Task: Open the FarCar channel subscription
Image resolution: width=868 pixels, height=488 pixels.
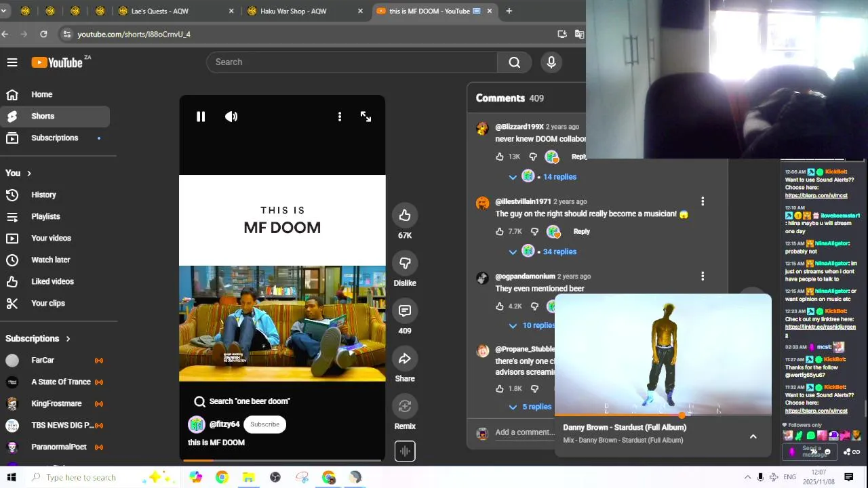Action: [x=55, y=360]
